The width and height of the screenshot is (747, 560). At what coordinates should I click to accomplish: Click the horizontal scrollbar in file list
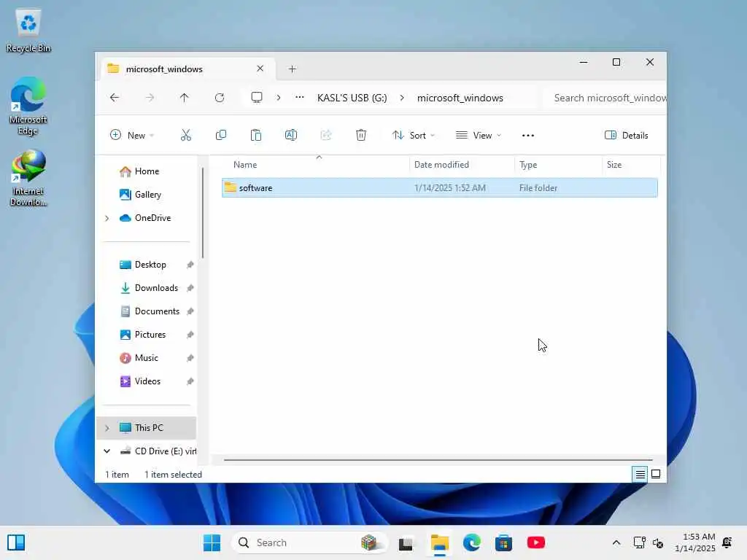point(438,460)
